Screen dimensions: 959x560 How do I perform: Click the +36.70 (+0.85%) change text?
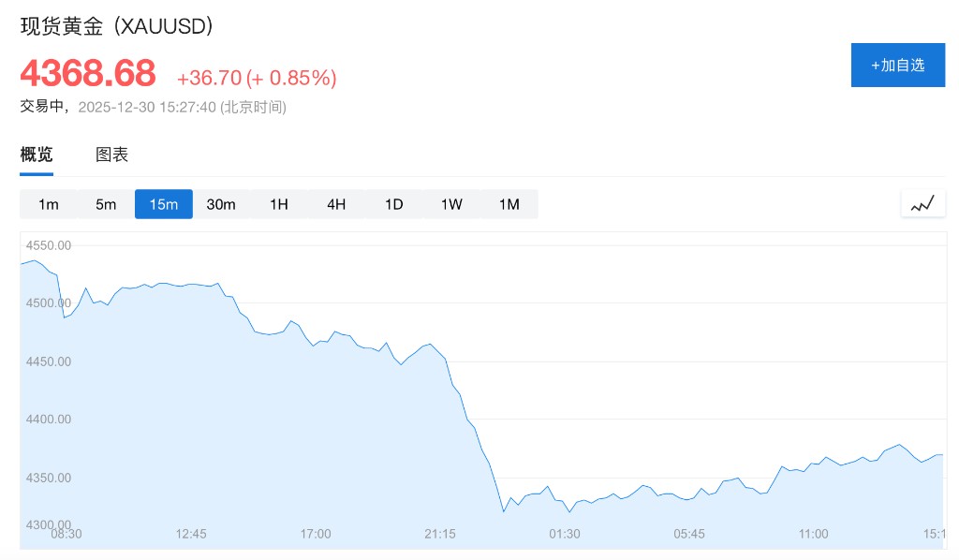tap(256, 78)
